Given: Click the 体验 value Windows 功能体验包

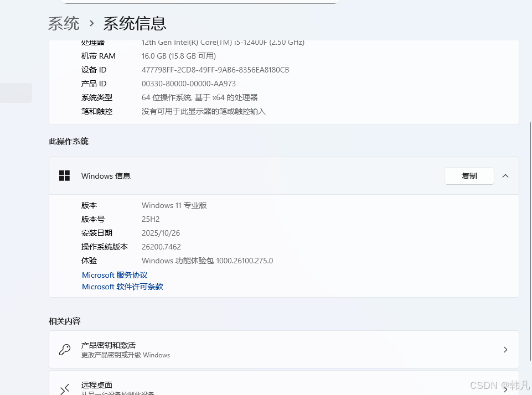Looking at the screenshot, I should click(x=207, y=261).
